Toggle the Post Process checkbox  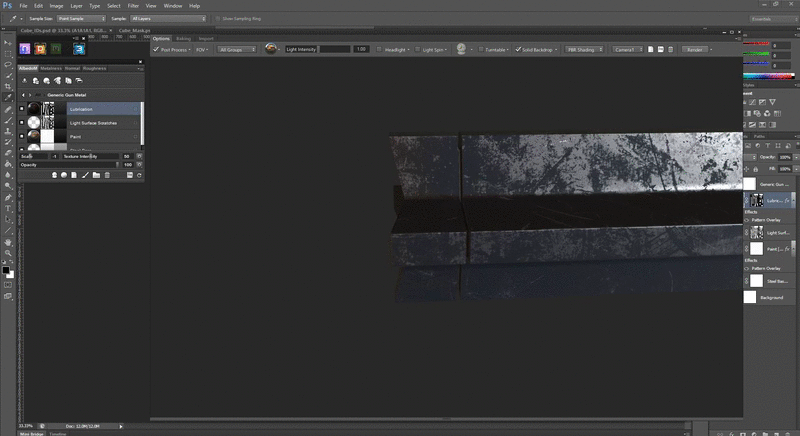[x=156, y=49]
